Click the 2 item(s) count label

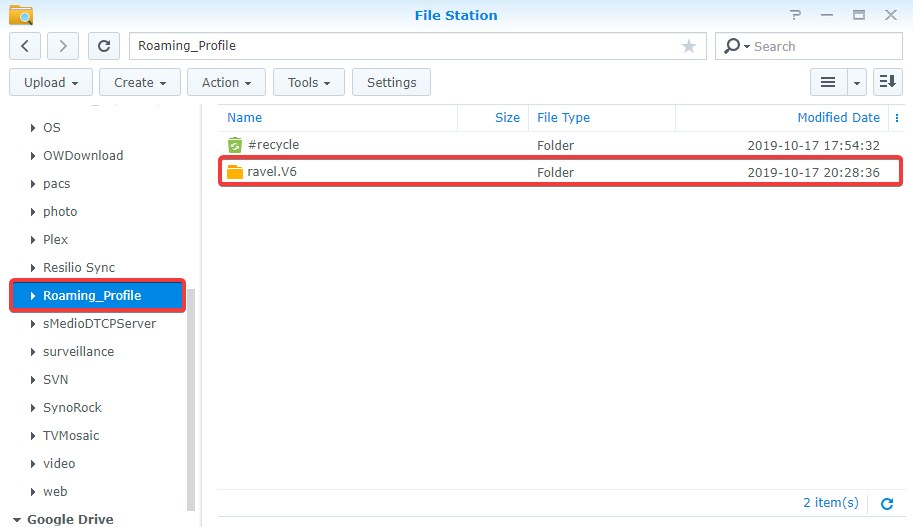click(x=831, y=503)
